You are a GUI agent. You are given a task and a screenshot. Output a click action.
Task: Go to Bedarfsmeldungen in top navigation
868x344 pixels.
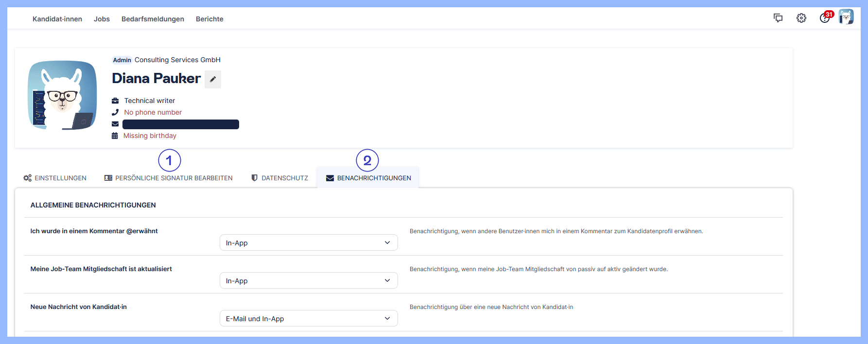[x=153, y=19]
